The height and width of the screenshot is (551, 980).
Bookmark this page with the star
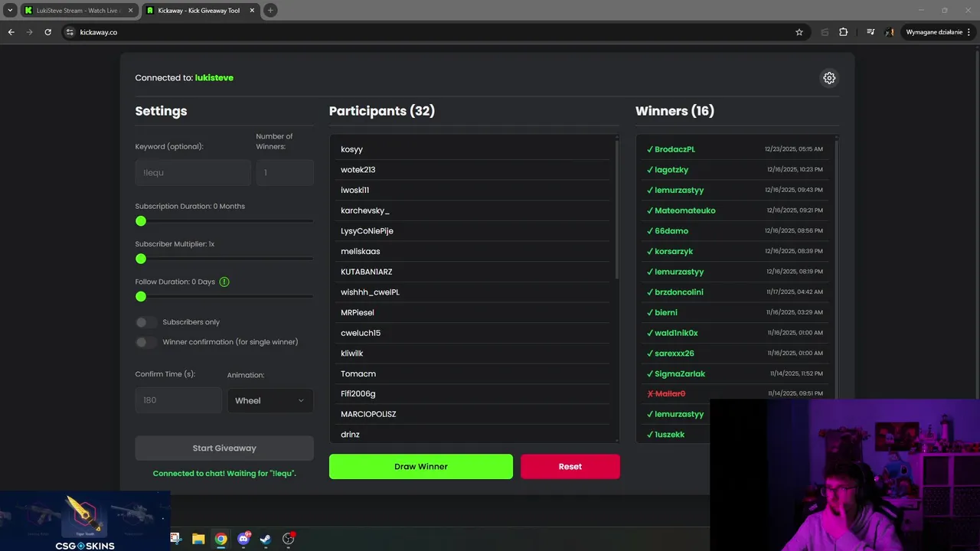click(799, 32)
